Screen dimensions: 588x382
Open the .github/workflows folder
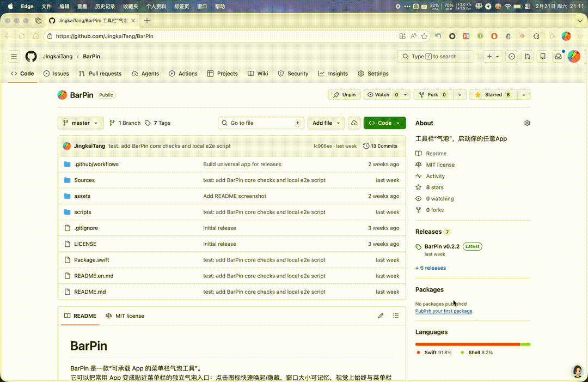96,165
